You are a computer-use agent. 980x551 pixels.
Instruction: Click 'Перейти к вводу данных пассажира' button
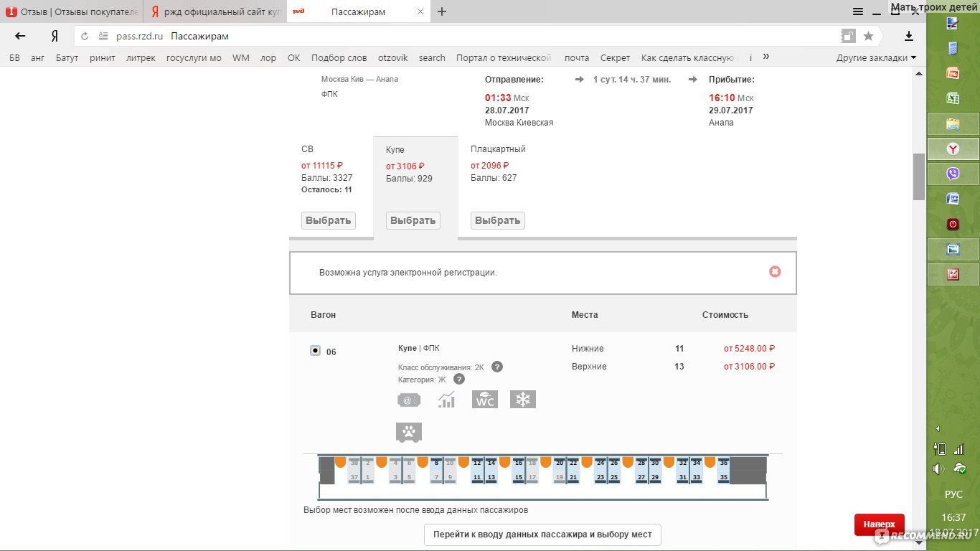542,534
